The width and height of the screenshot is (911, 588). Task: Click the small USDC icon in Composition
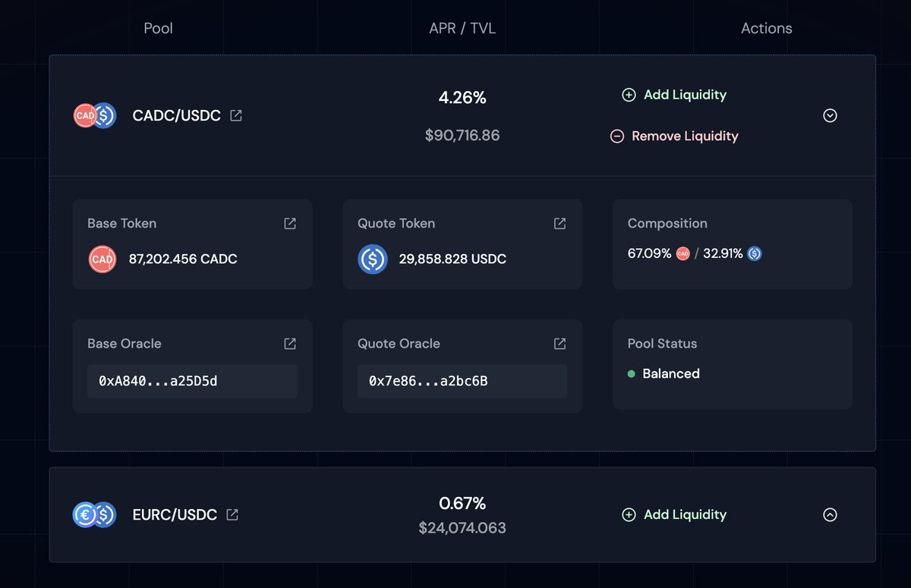[755, 253]
